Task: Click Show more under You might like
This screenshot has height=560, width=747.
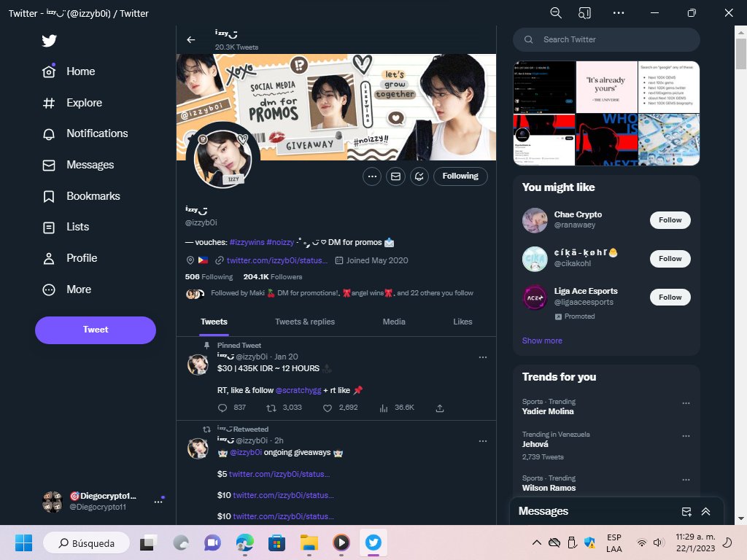Action: pos(542,341)
